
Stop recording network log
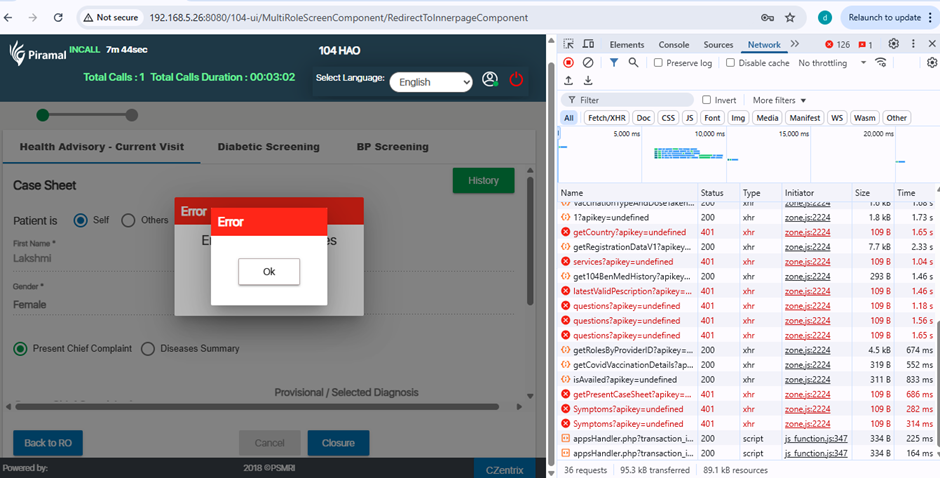568,62
